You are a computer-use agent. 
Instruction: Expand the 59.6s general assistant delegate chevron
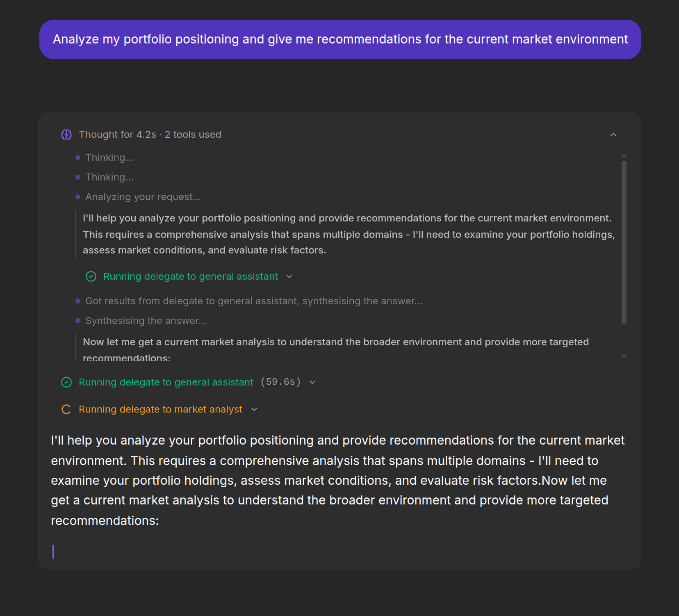tap(312, 382)
